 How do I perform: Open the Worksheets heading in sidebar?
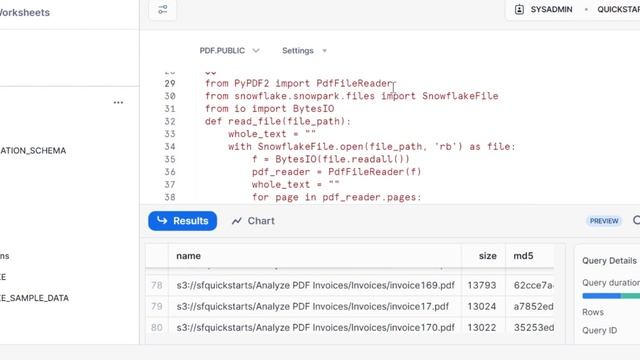(24, 13)
